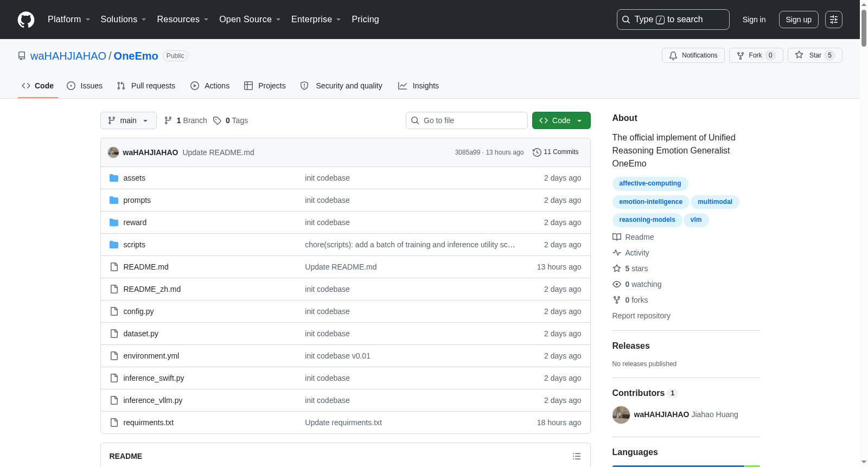Open the main branch selector dropdown
This screenshot has height=467, width=868.
[129, 120]
